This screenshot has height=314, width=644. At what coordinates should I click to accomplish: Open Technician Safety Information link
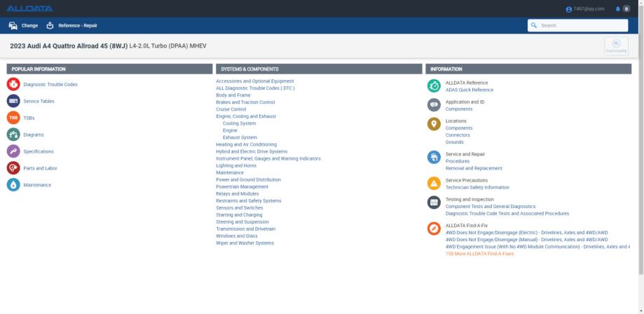(477, 187)
